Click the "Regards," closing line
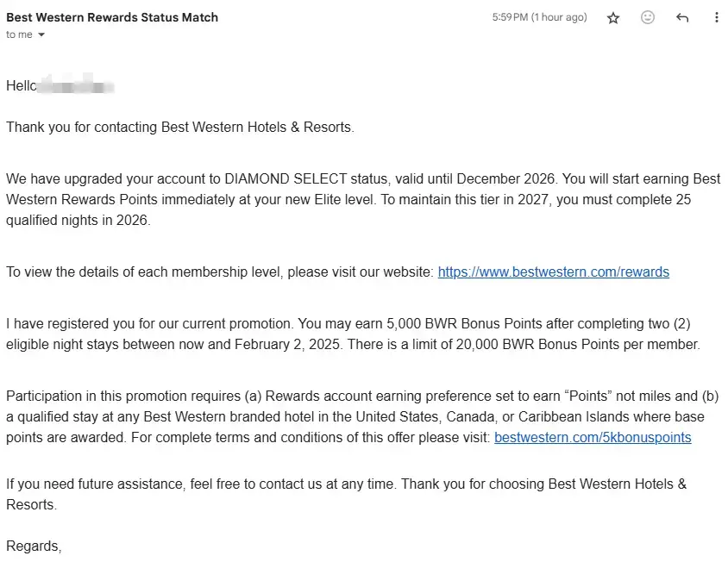 (x=34, y=546)
